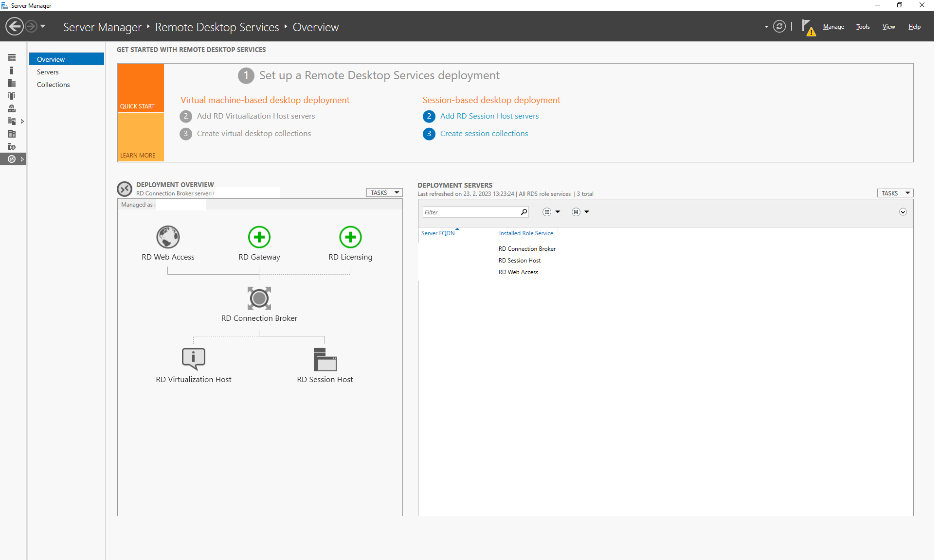Click Create session collections link

(484, 134)
